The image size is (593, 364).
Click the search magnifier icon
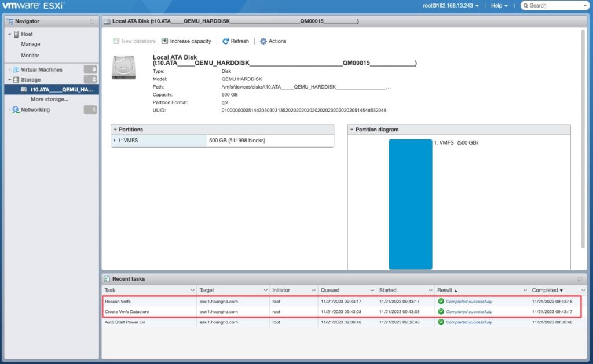(x=526, y=6)
